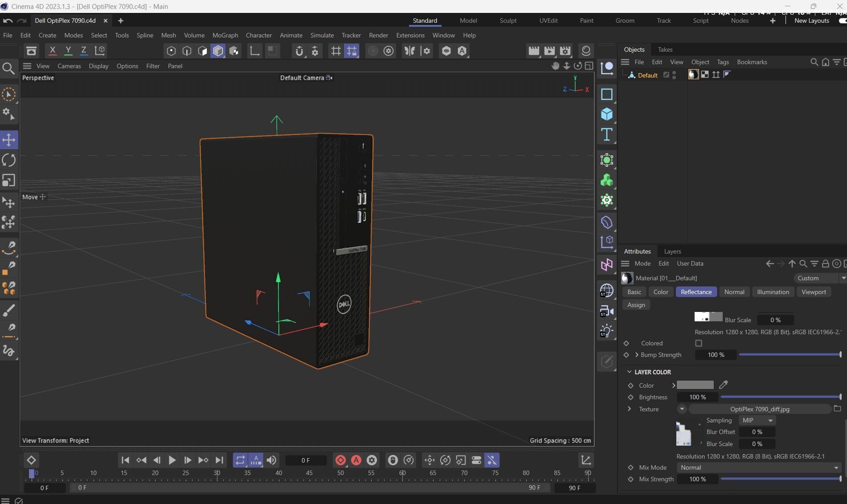Click the Cube primitive icon

(x=606, y=115)
